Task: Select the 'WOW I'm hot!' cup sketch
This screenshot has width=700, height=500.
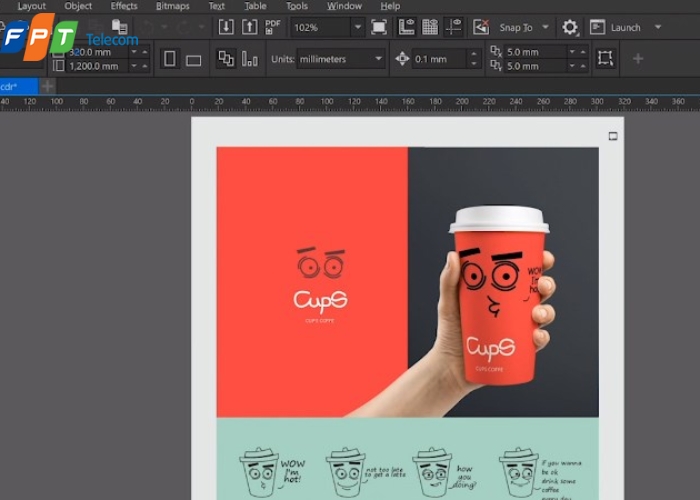Action: click(x=272, y=472)
